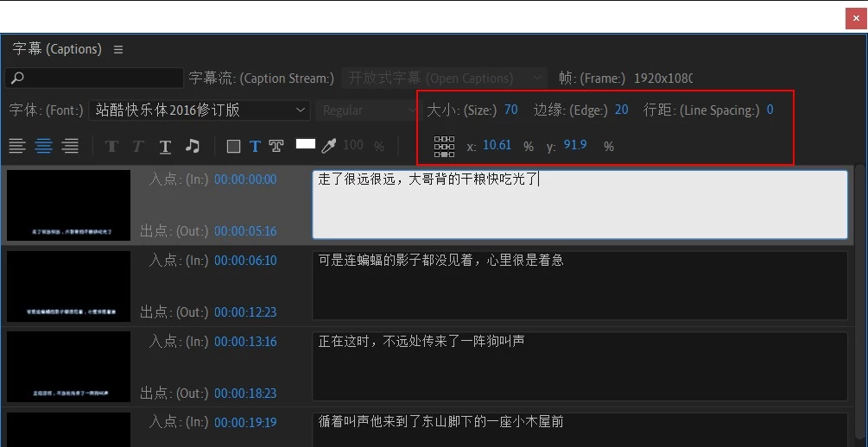Select the second caption thumbnail
The height and width of the screenshot is (447, 868).
[68, 286]
